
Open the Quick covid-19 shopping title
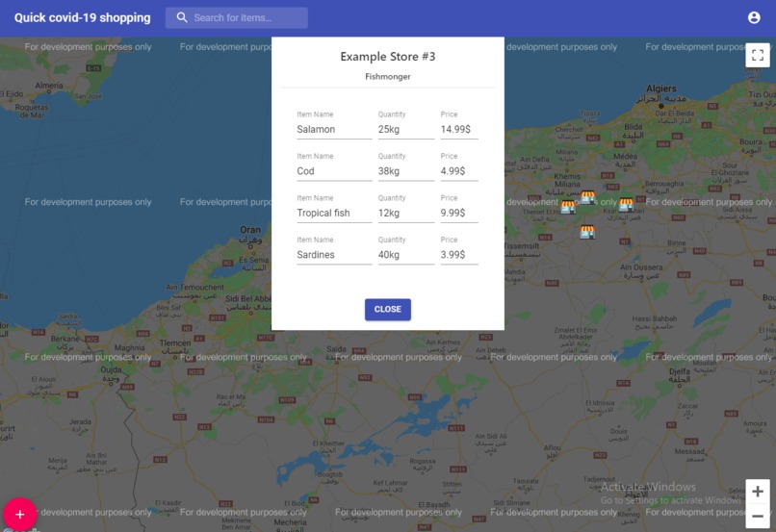coord(82,18)
